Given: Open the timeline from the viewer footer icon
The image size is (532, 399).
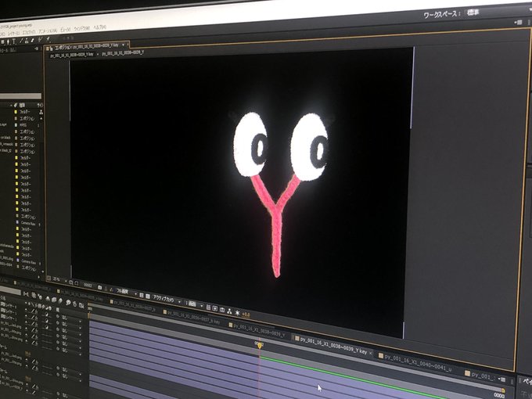Looking at the screenshot, I should point(222,310).
